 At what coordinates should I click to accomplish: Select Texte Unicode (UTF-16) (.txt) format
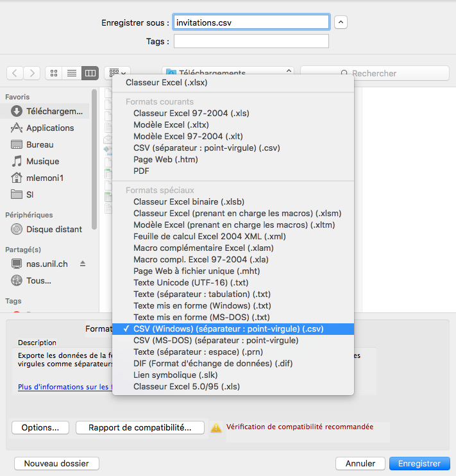(x=190, y=282)
